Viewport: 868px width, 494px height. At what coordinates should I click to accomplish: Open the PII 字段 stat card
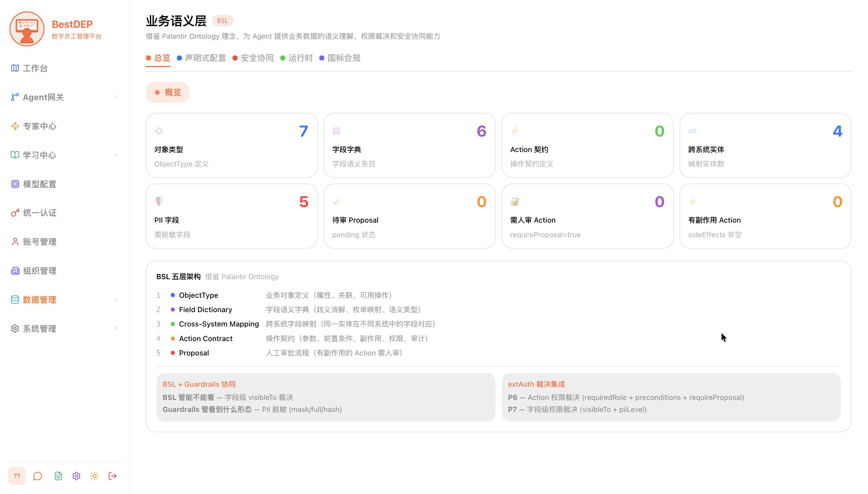232,216
